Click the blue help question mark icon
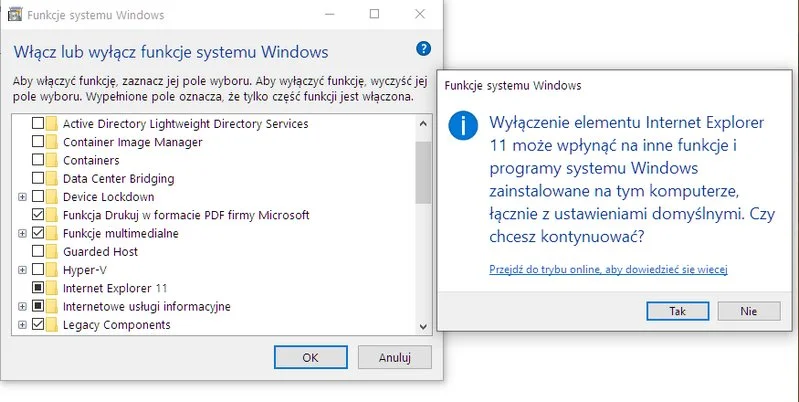The image size is (799, 402). pyautogui.click(x=423, y=49)
